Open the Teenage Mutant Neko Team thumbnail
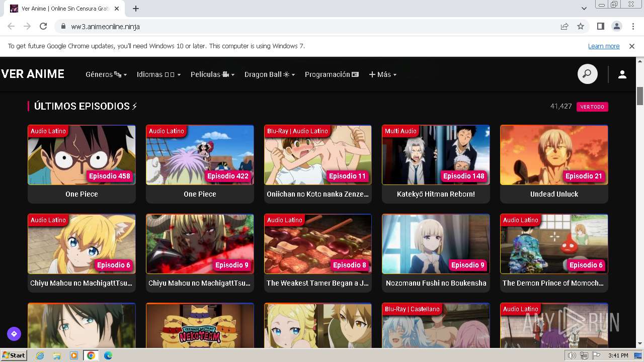Screen dimensions: 644x362 point(200,326)
